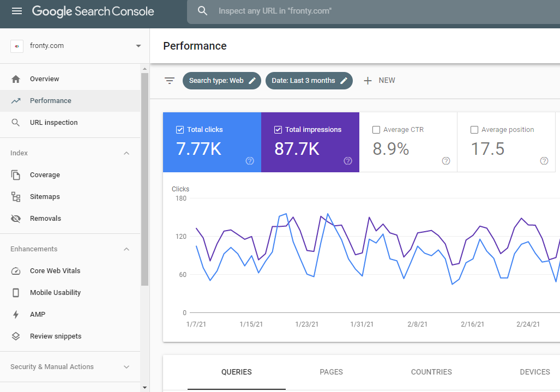Switch to the DEVICES tab

534,372
